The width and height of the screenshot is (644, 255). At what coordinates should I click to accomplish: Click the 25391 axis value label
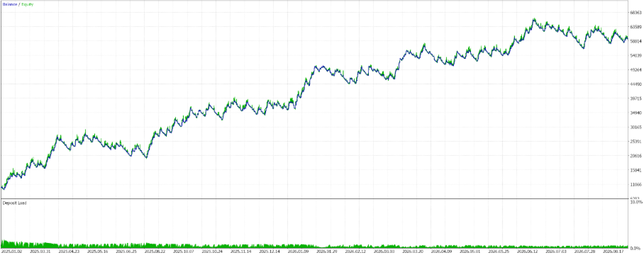(635, 142)
